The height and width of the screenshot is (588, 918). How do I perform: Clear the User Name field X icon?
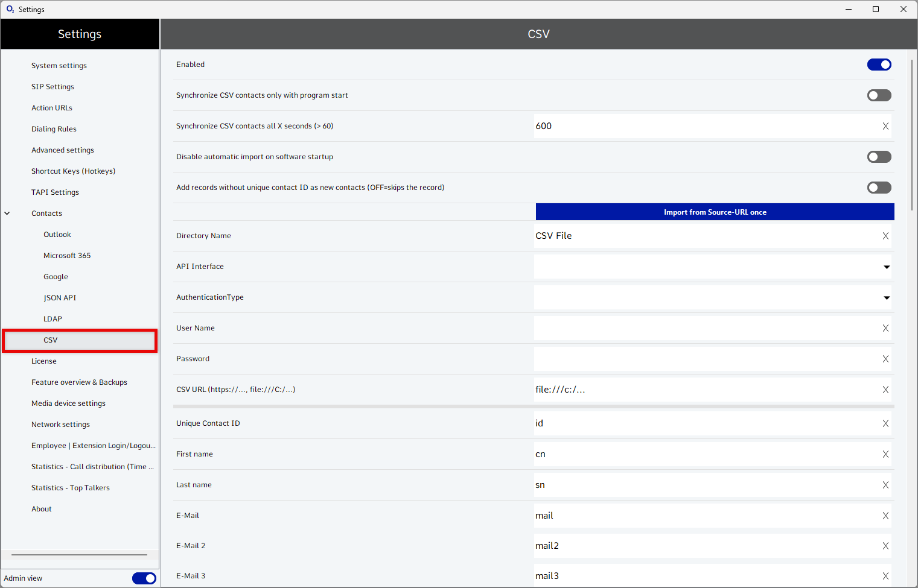coord(885,328)
